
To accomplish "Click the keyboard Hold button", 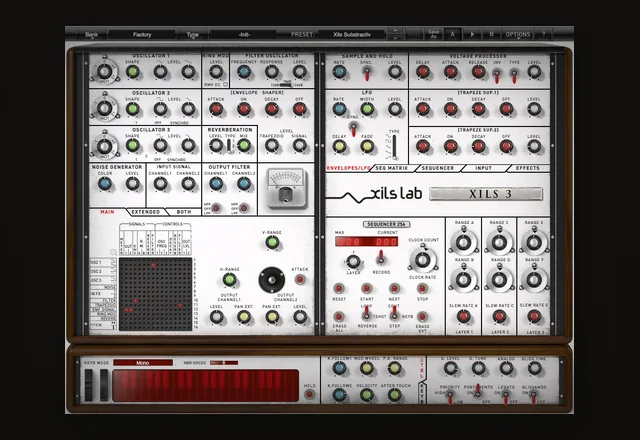I will pos(309,394).
